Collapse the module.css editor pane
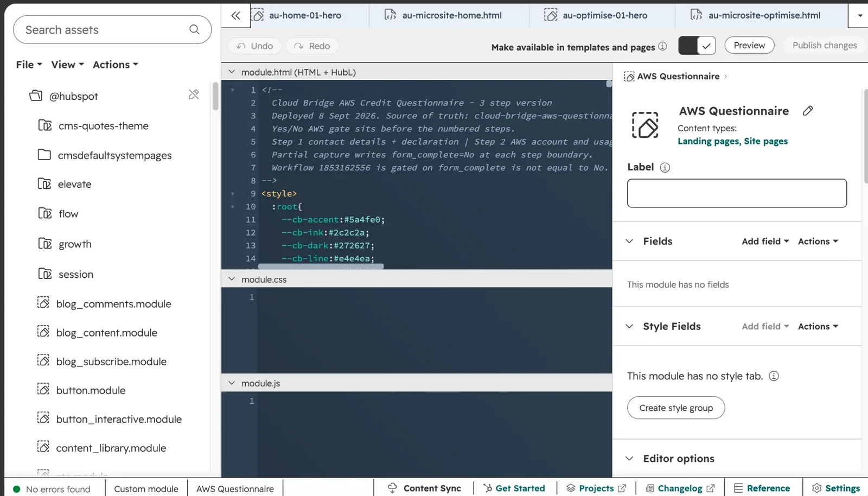The height and width of the screenshot is (496, 868). (232, 279)
